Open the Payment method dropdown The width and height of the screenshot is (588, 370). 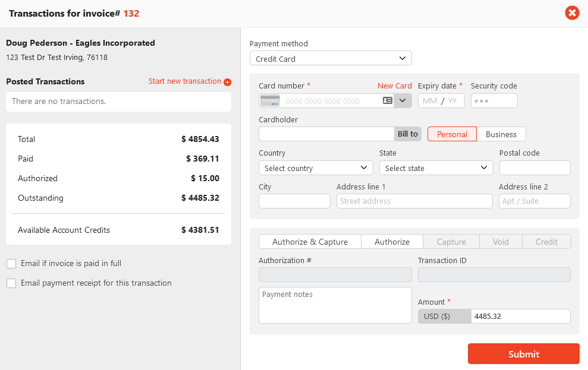click(331, 59)
